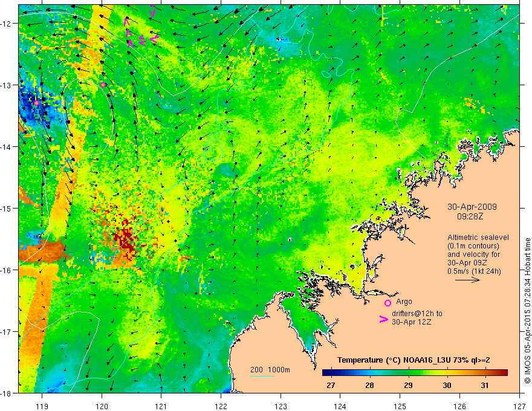This screenshot has height=411, width=532.
Task: Click the longitude axis label '119'
Action: pos(42,406)
